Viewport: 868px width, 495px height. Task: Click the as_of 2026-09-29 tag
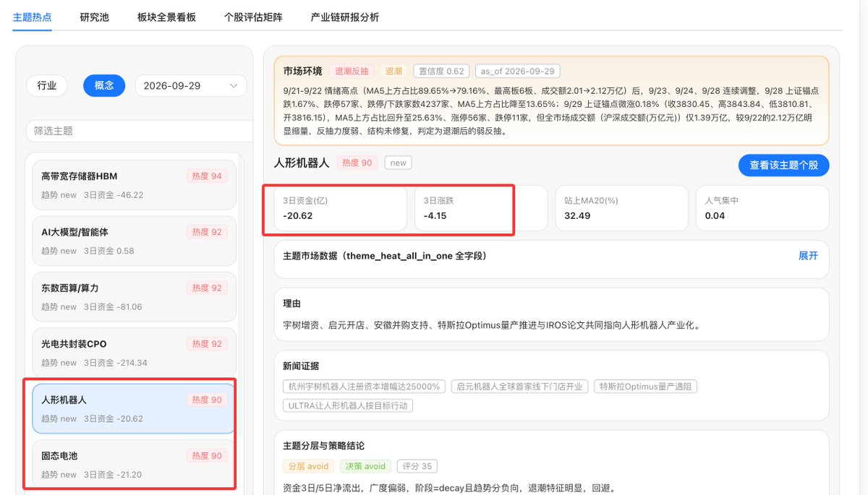518,72
